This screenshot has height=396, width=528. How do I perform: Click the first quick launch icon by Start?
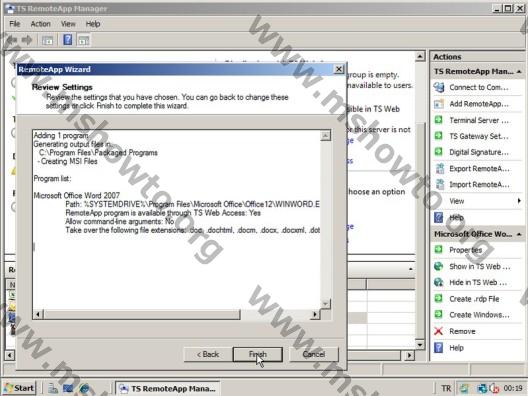coord(53,389)
